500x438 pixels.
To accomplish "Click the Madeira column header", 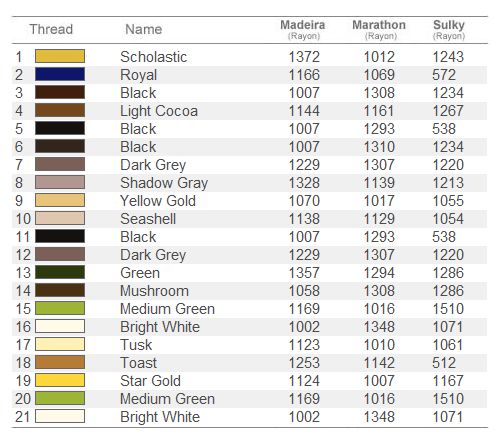I will (x=303, y=29).
